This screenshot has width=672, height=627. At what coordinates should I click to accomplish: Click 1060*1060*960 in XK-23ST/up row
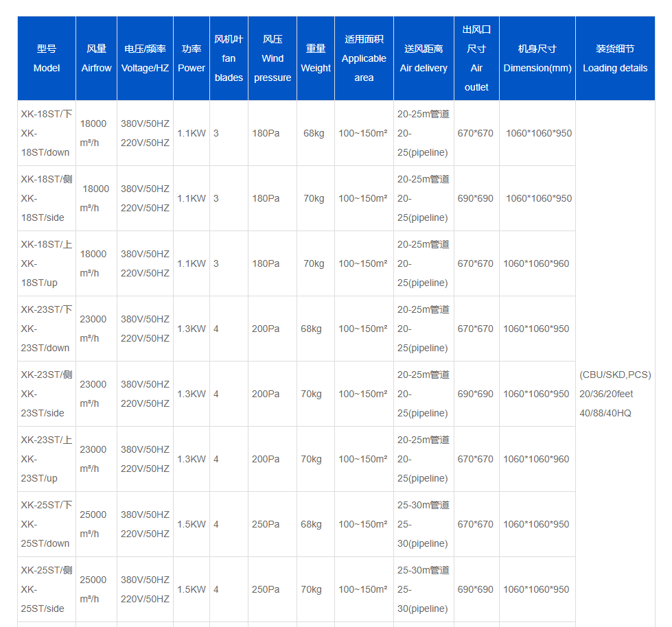click(x=536, y=459)
